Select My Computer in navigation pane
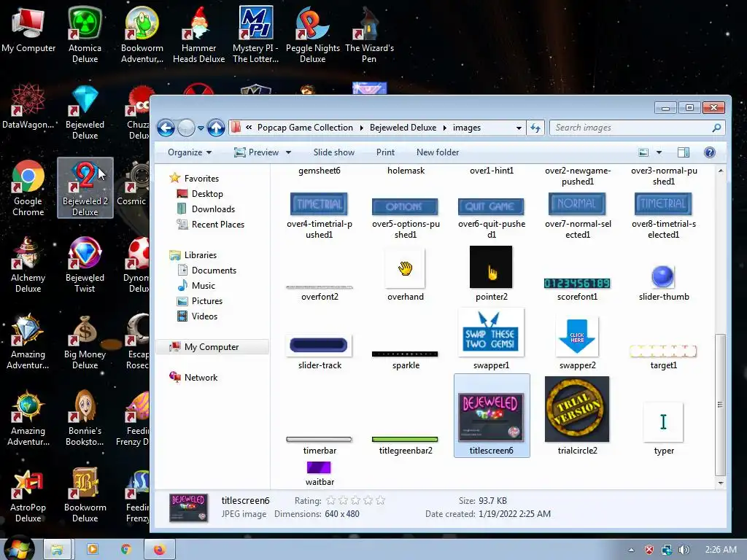 (212, 347)
